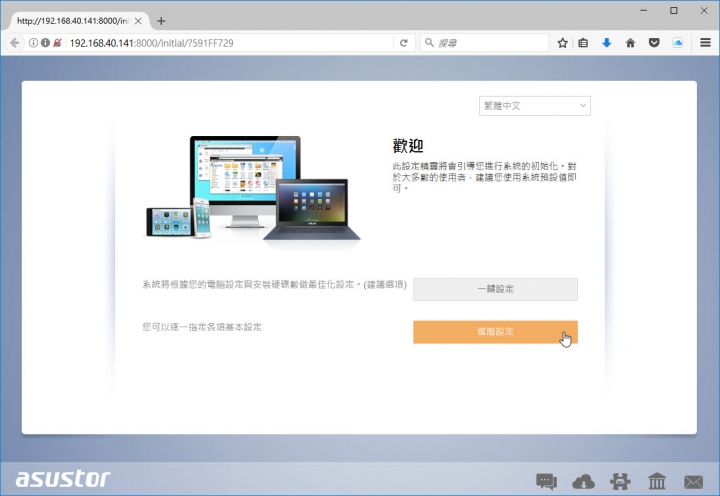
Task: Open a new tab with the plus button
Action: 161,21
